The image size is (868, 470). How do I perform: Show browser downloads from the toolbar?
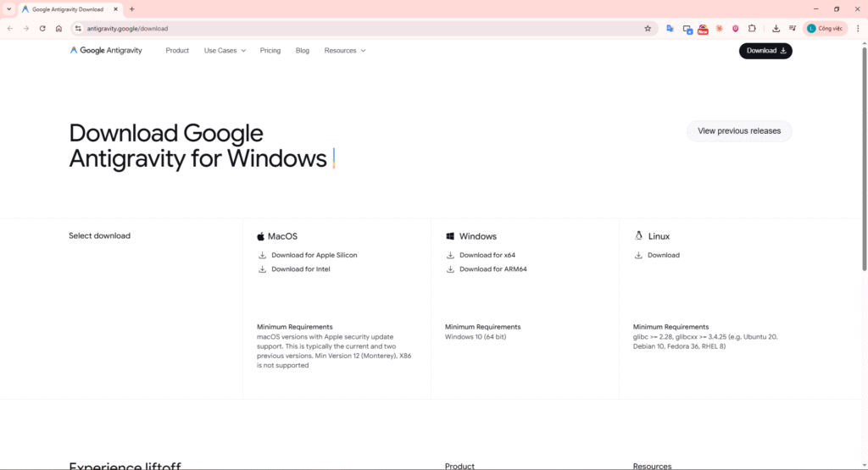click(x=776, y=28)
